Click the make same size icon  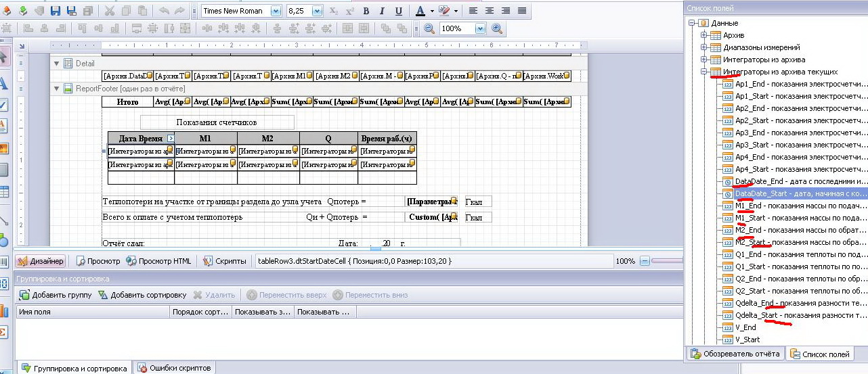(186, 28)
